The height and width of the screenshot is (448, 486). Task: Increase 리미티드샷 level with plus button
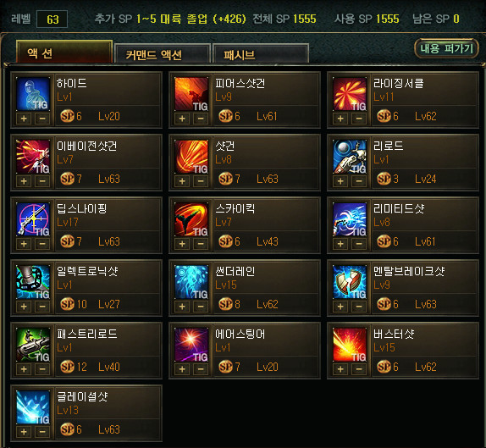[x=340, y=244]
